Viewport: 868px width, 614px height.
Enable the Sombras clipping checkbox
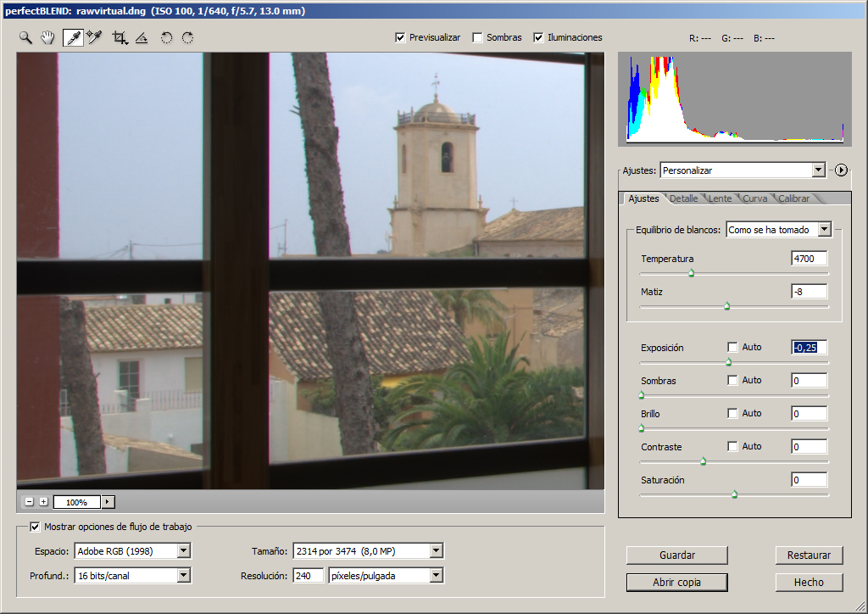(477, 37)
